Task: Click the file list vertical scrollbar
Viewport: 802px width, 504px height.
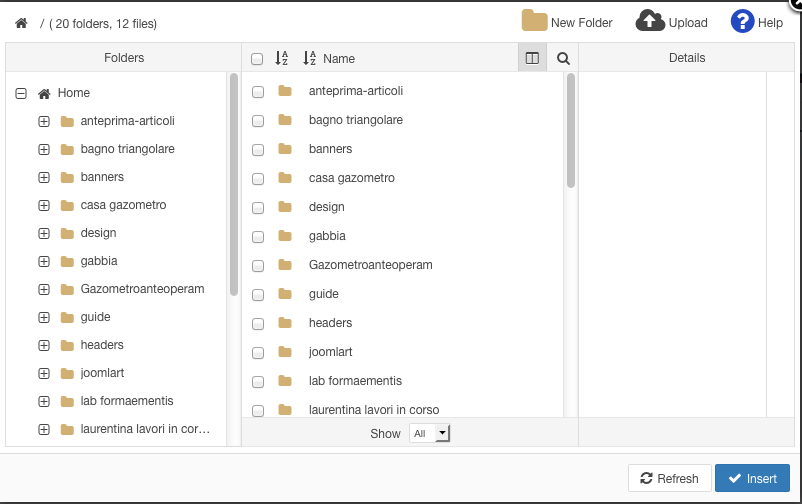Action: click(571, 130)
